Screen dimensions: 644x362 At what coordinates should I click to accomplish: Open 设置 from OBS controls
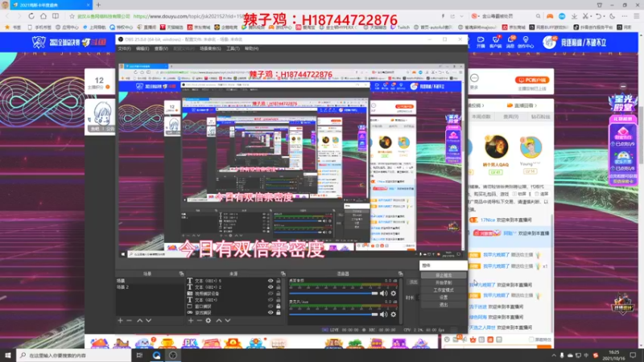click(444, 298)
